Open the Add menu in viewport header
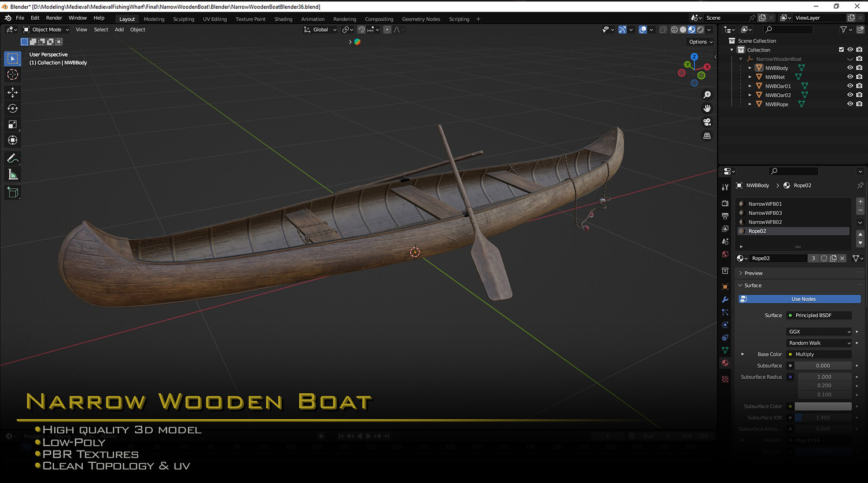 (x=119, y=30)
